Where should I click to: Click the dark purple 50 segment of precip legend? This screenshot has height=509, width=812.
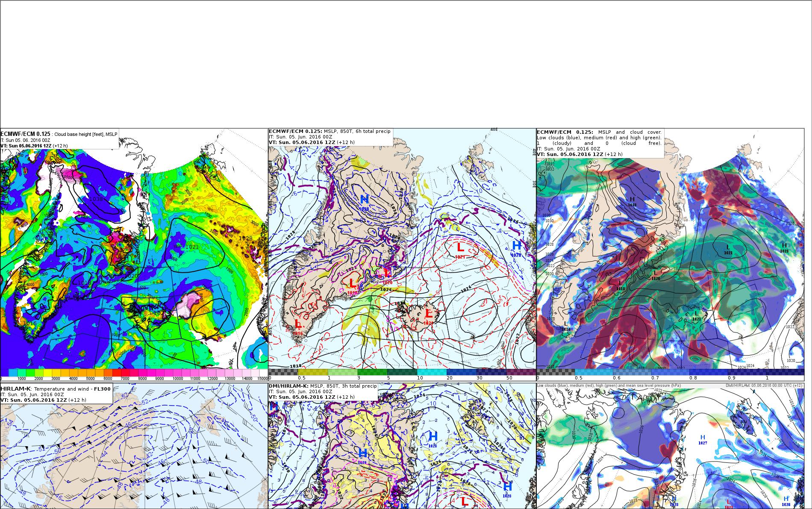click(521, 372)
